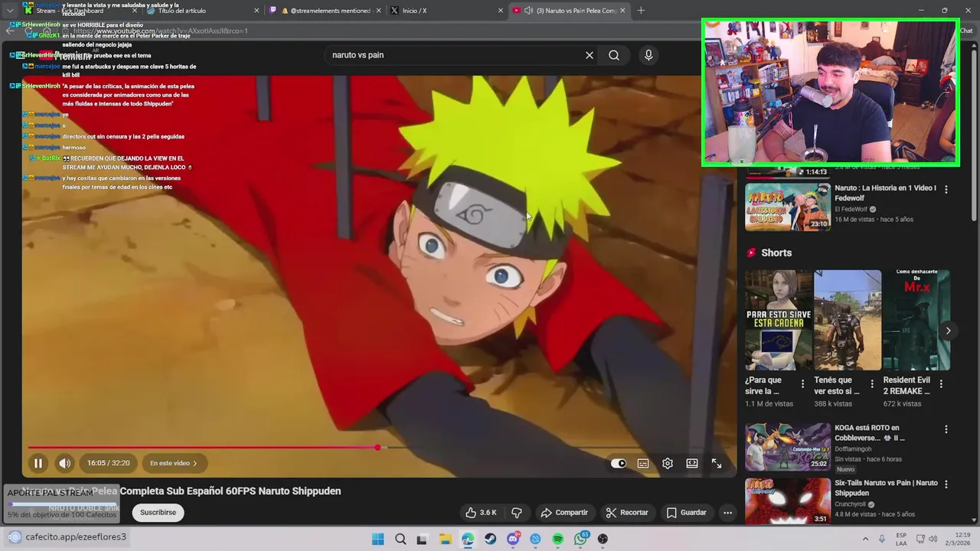The width and height of the screenshot is (980, 551).
Task: Play the '¿Para que sirve la' short
Action: (779, 320)
